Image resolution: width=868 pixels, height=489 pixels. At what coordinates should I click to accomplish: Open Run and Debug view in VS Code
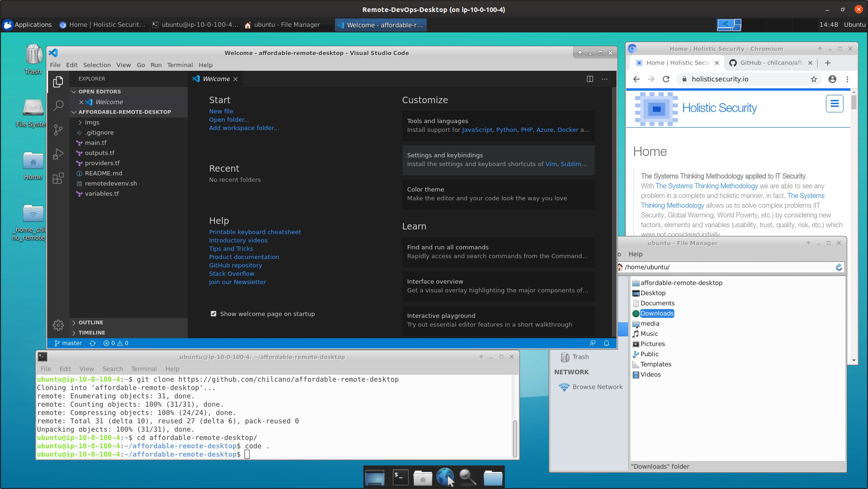tap(58, 154)
